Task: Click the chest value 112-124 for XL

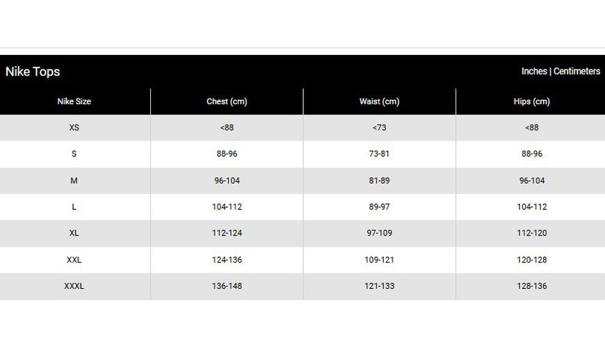Action: click(227, 233)
